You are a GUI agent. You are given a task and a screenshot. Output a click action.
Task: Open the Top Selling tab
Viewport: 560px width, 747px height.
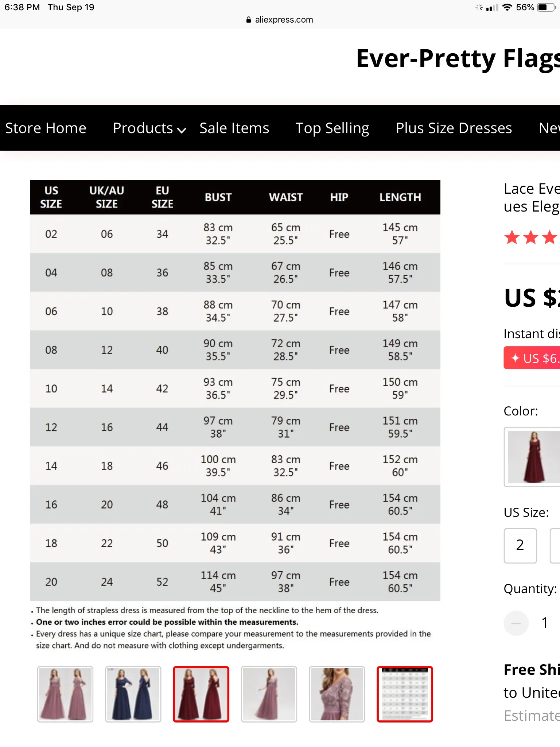[x=332, y=128]
